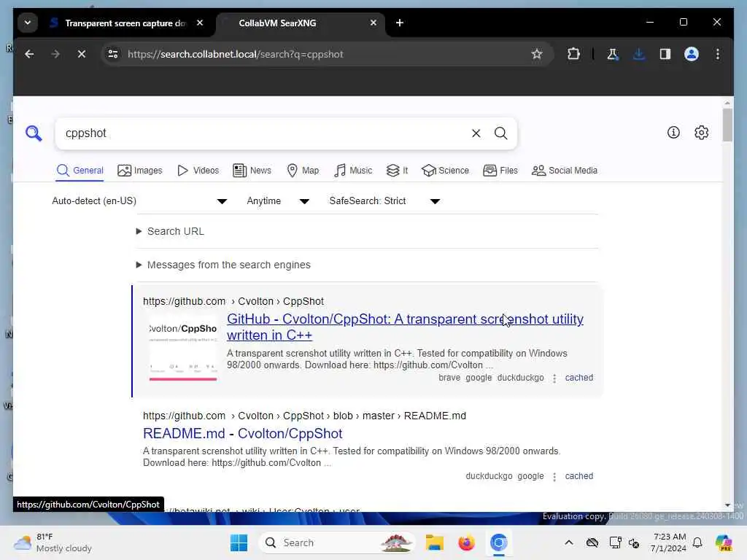Bookmark this page with star icon
The height and width of the screenshot is (560, 747).
pyautogui.click(x=537, y=54)
